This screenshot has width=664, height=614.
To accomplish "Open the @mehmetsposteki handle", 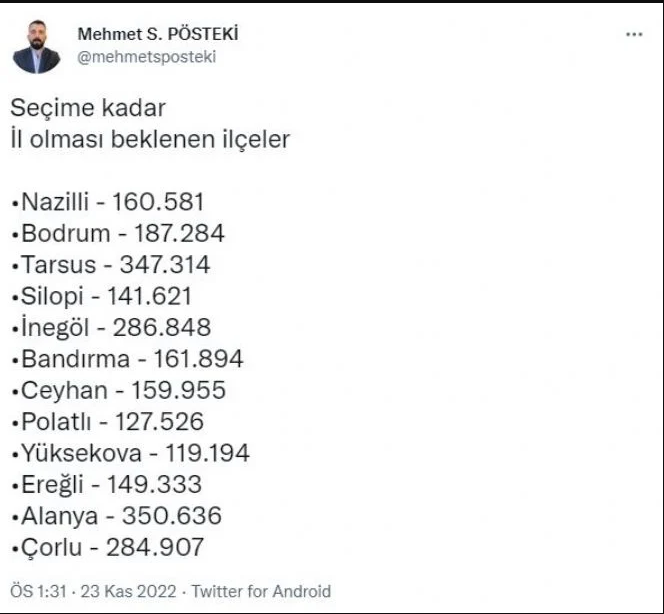I will click(147, 57).
